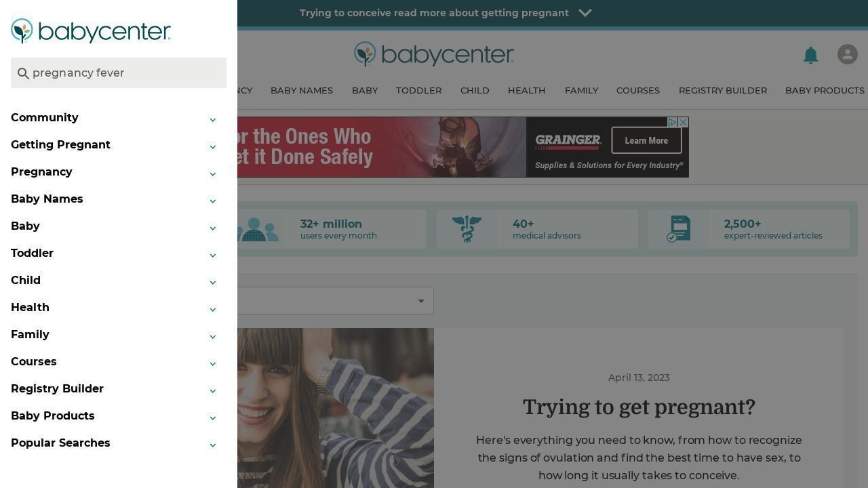Select Baby Products in the side menu

click(x=53, y=415)
